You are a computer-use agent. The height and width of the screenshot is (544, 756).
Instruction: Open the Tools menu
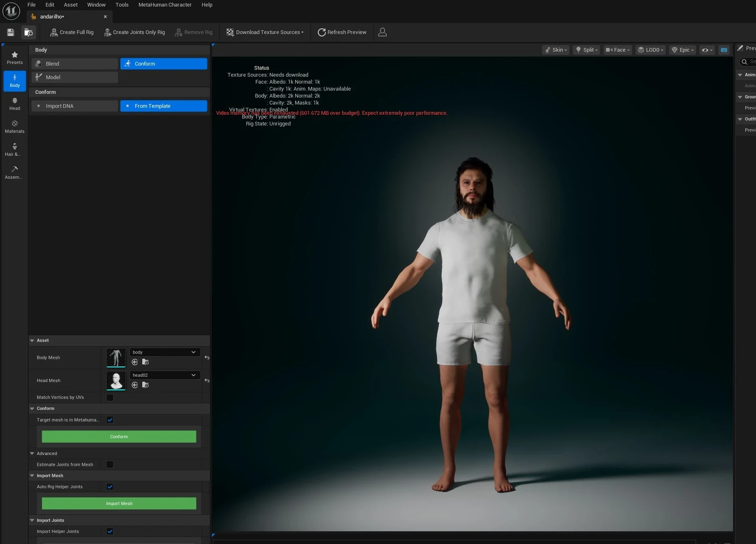[x=122, y=5]
